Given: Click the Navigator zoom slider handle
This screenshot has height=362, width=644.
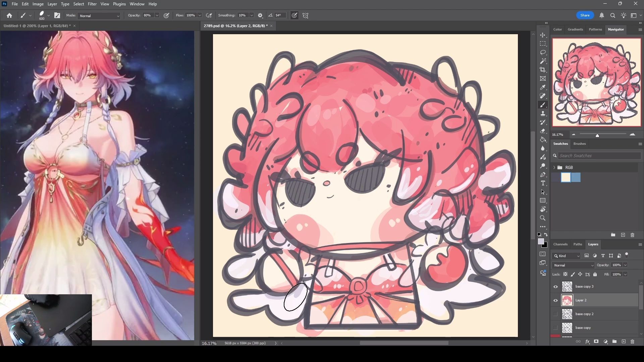Looking at the screenshot, I should pos(597,135).
